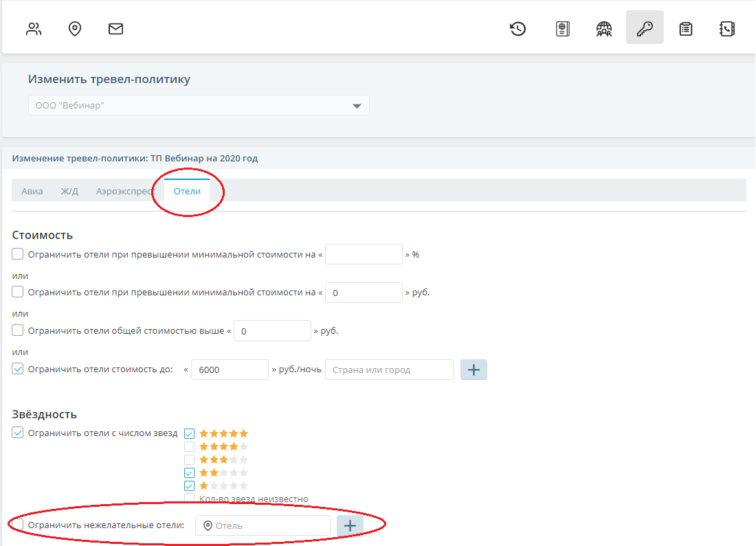
Task: Expand the ООО "Вебинар" company dropdown
Action: 199,105
